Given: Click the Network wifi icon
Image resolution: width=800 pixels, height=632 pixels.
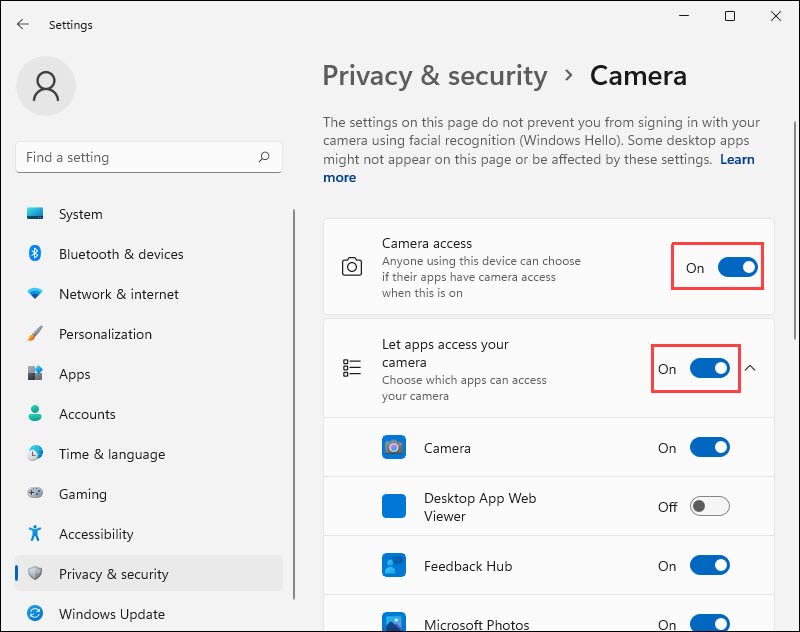Looking at the screenshot, I should pos(35,293).
